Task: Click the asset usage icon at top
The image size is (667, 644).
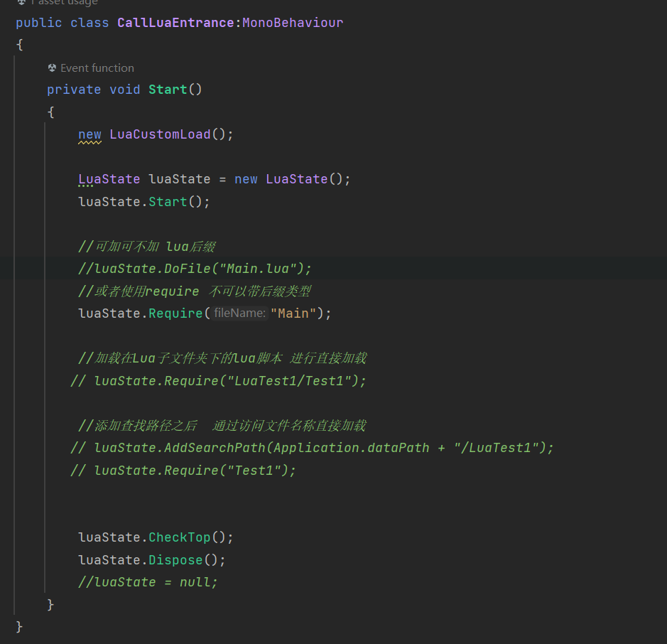Action: coord(21,2)
